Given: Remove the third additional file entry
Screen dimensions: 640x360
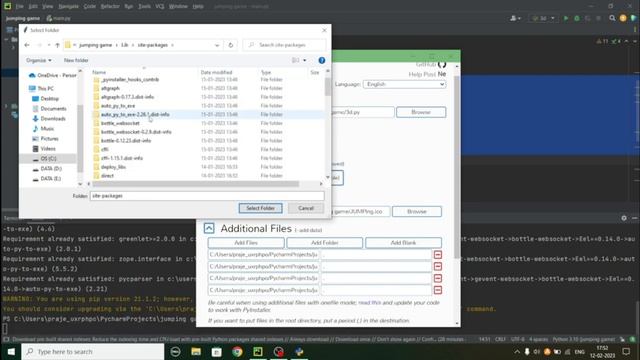Looking at the screenshot, I should 438,278.
